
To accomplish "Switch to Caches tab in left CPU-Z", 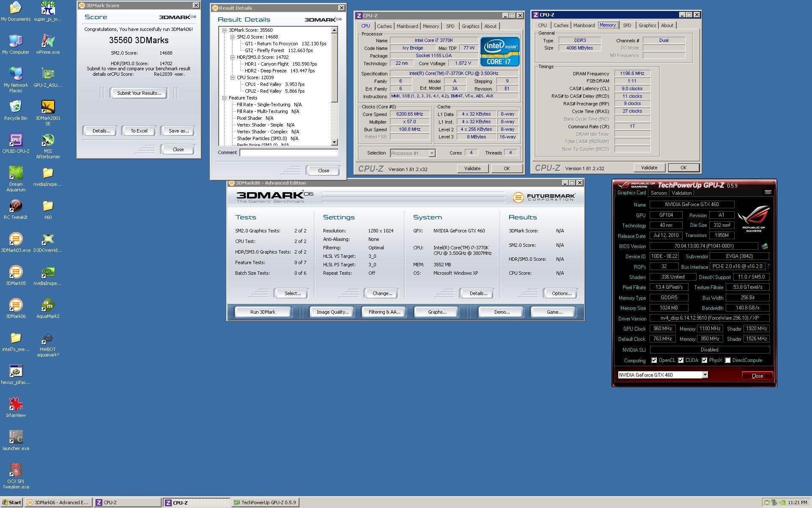I will point(384,26).
